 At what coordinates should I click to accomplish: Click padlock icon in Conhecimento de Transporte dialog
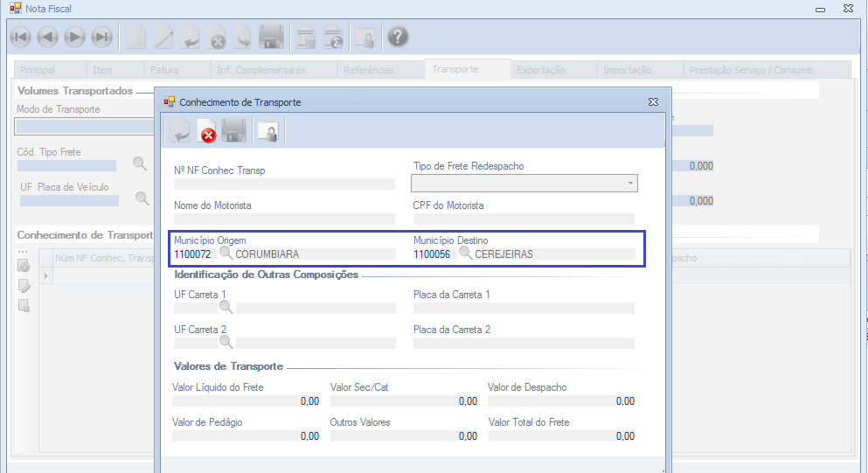268,132
